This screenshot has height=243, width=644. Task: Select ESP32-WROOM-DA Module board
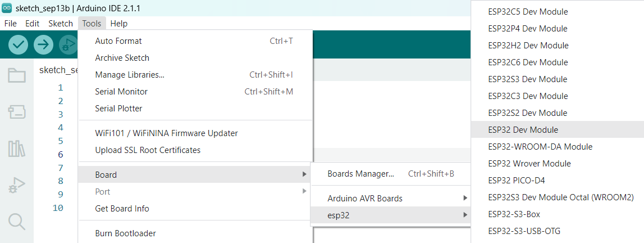(x=558, y=147)
